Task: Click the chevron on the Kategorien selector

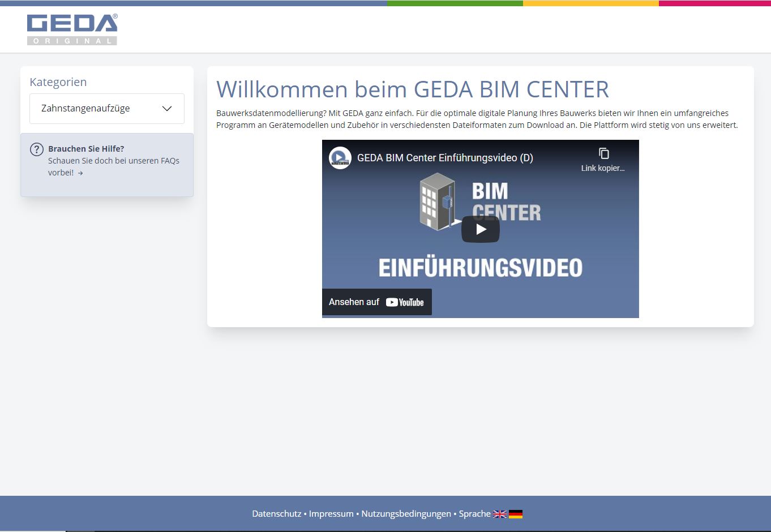Action: (167, 108)
